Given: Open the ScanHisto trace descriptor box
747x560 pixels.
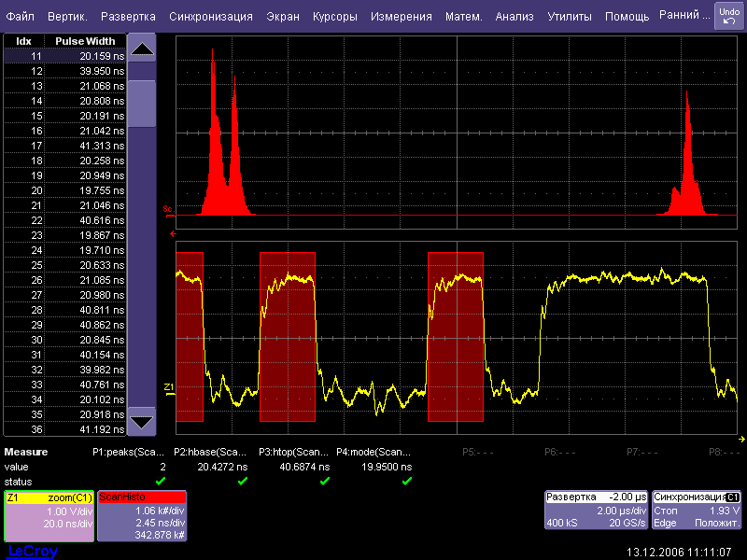Looking at the screenshot, I should click(142, 516).
